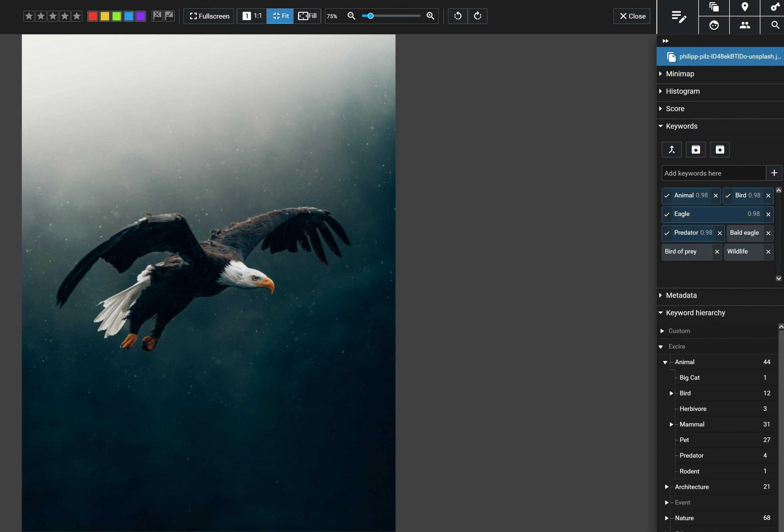Click the Add keywords input field
This screenshot has width=784, height=532.
(x=712, y=173)
